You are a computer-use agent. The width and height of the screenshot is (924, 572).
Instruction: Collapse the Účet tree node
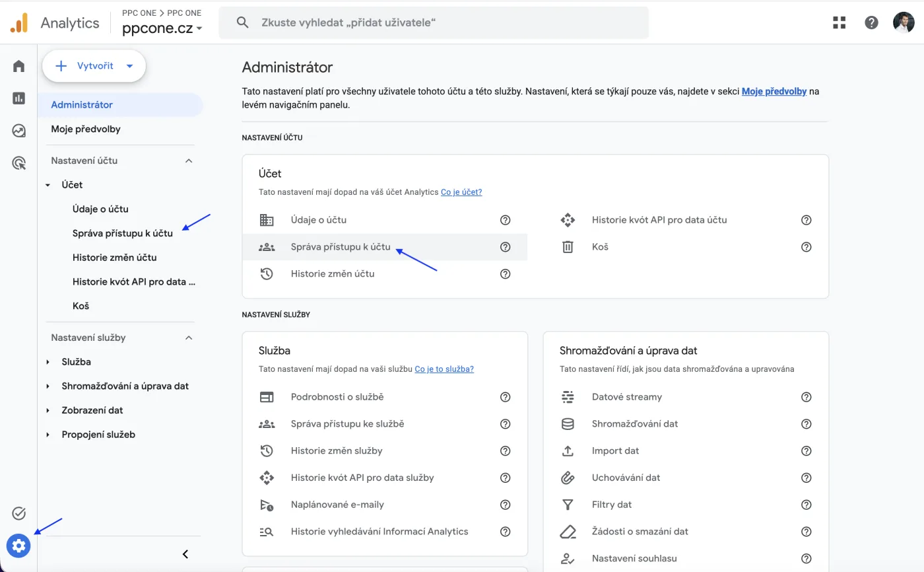point(48,186)
